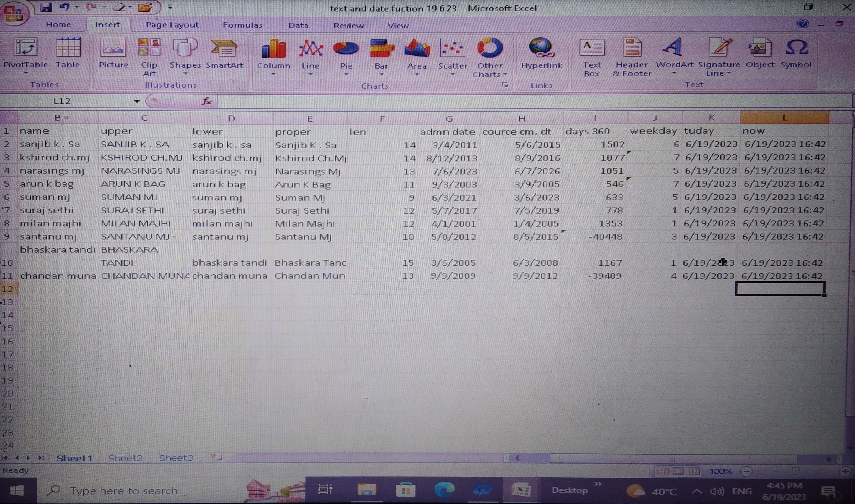Click the Insert Function fx button
The width and height of the screenshot is (855, 504).
(x=206, y=101)
